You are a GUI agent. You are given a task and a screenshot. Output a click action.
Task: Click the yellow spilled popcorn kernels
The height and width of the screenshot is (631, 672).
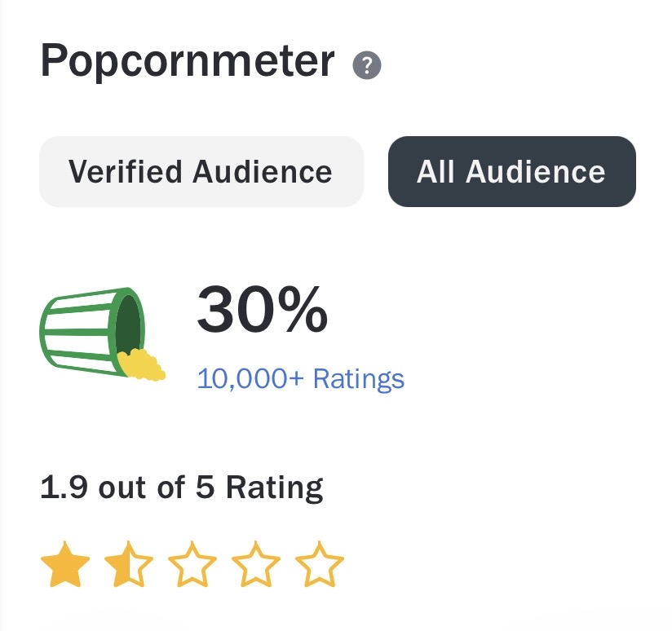[x=140, y=364]
